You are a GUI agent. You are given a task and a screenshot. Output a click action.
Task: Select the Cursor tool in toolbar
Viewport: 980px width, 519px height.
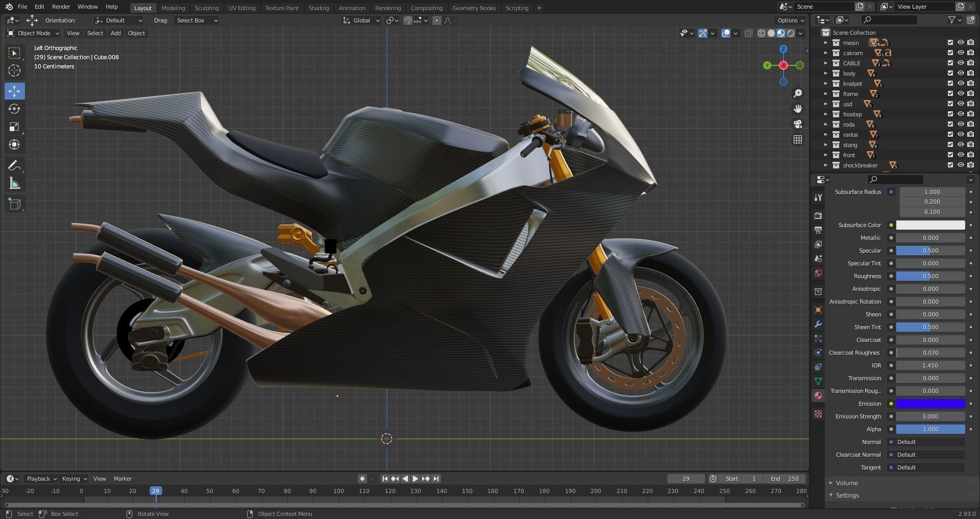click(14, 70)
